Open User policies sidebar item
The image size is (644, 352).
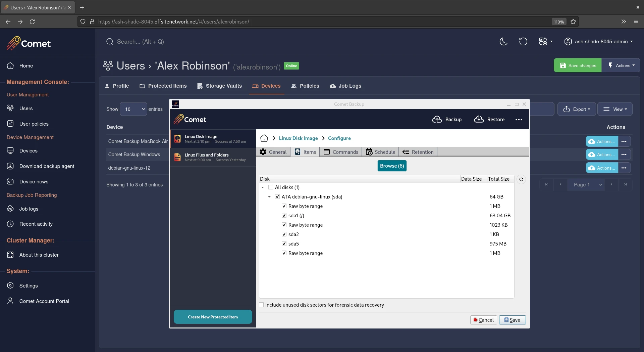point(34,124)
